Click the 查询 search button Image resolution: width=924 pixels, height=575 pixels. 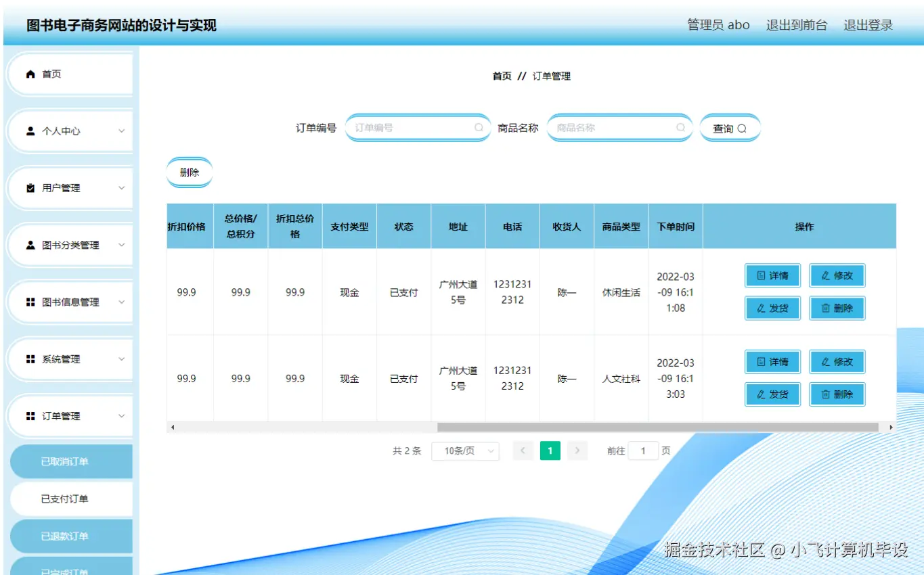(730, 128)
